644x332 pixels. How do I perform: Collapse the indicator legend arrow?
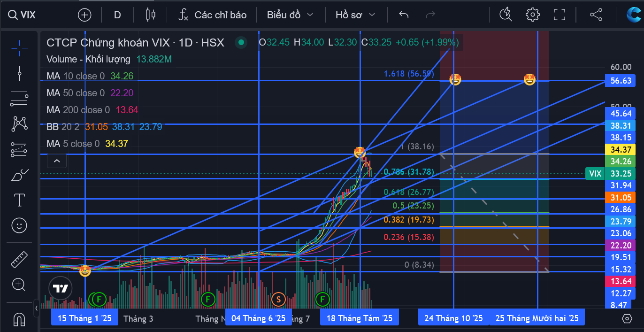[x=57, y=161]
